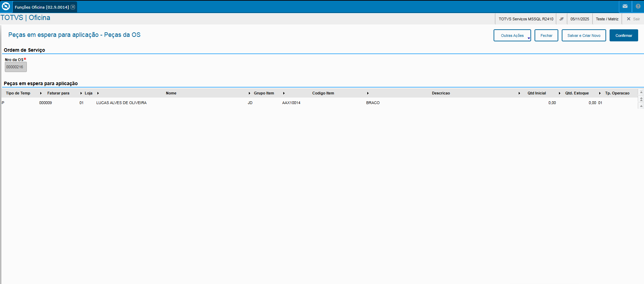Click the Descricao column header
644x284 pixels.
point(441,93)
